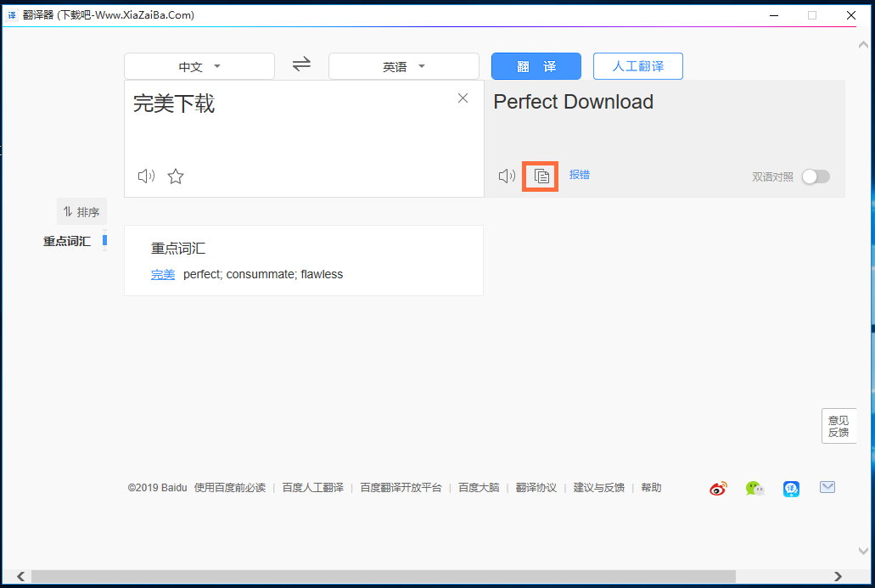Open the 排序 sort control
Viewport: 875px width, 588px height.
(x=81, y=211)
